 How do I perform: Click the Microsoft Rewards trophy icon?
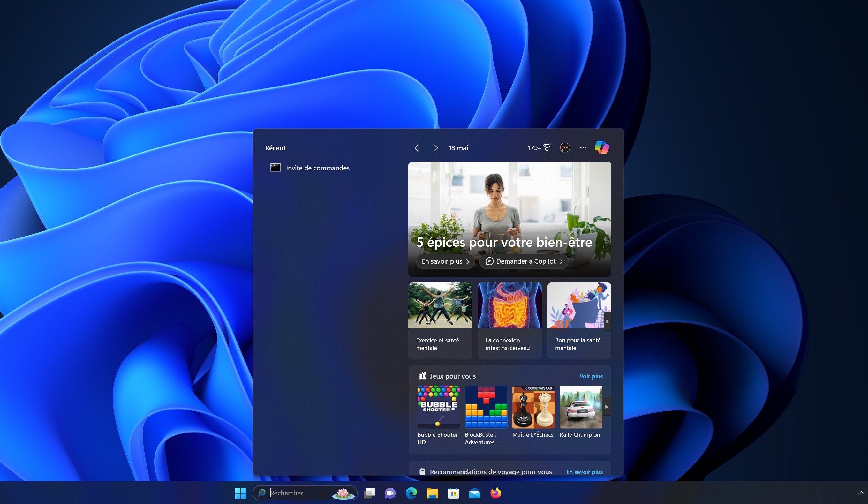[x=547, y=147]
